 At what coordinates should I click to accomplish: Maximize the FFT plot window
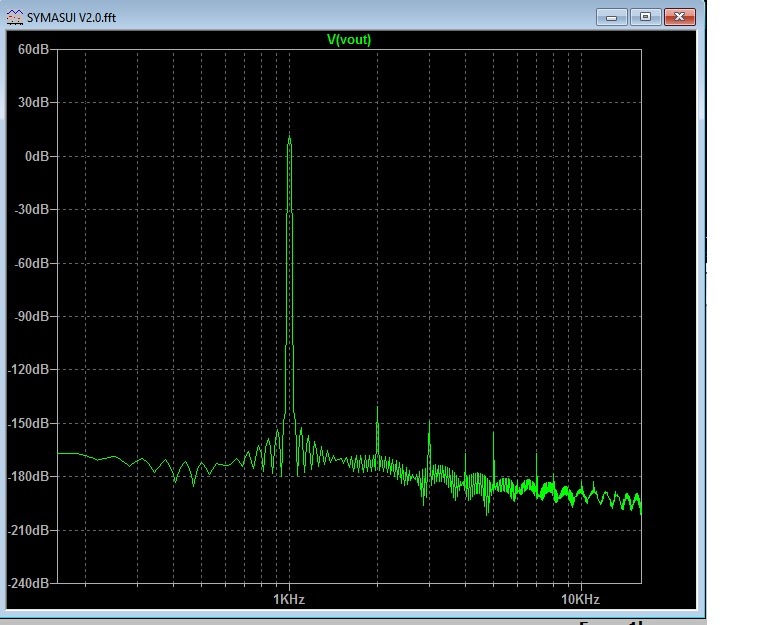pos(646,17)
